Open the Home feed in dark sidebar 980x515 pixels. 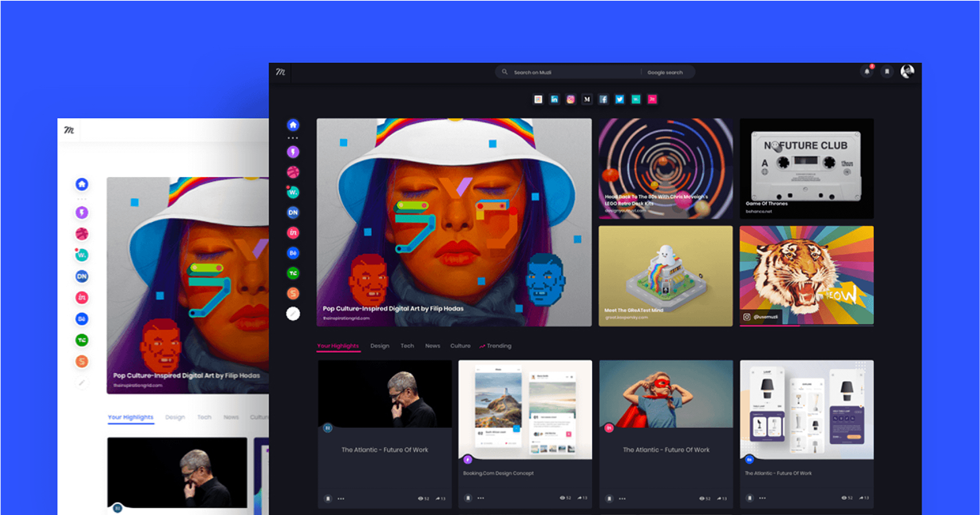click(x=293, y=125)
